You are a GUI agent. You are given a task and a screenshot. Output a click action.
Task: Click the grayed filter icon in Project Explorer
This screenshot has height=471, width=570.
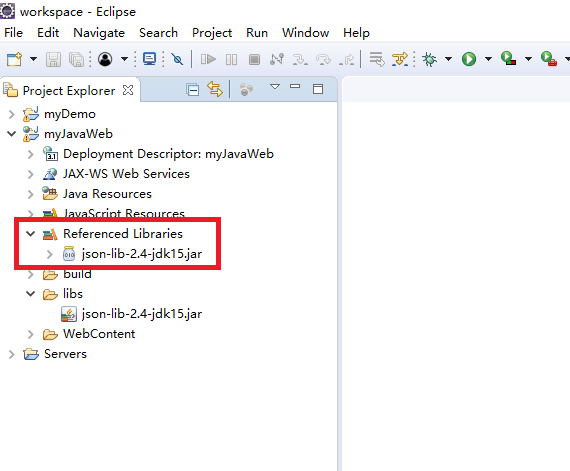tap(246, 89)
